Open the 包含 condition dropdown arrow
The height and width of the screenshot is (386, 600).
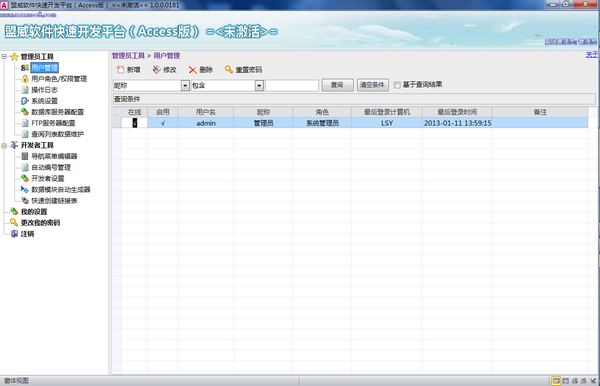click(x=259, y=85)
